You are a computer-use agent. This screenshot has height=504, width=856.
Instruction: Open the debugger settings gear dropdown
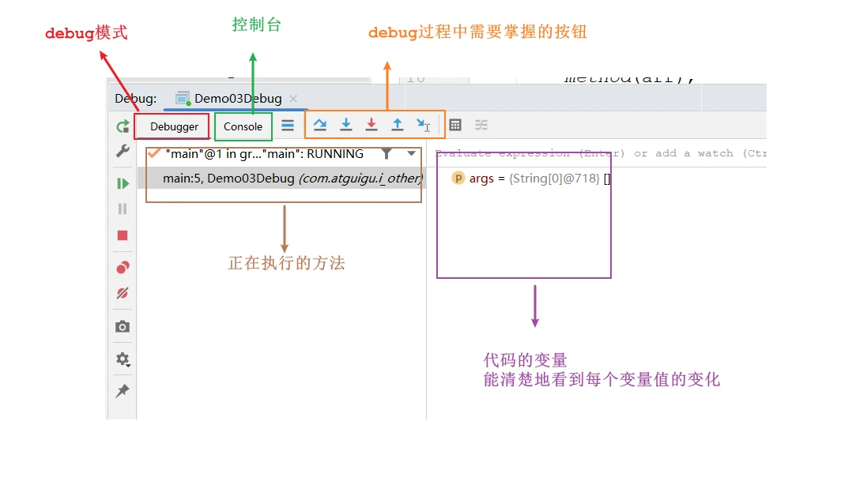[x=123, y=359]
